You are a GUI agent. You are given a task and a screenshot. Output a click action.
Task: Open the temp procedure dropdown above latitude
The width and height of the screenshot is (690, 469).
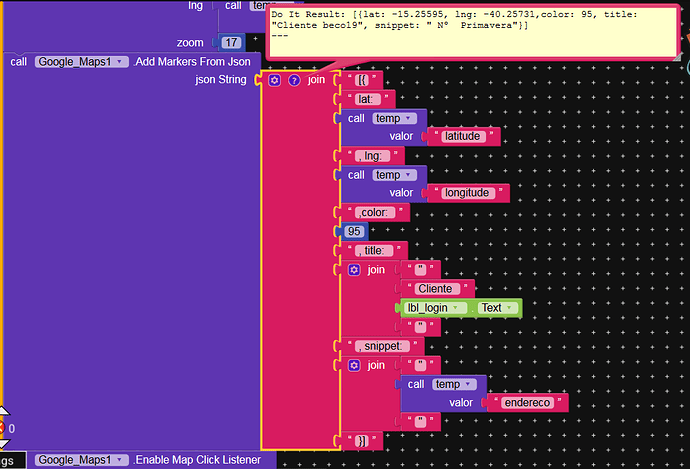point(394,118)
